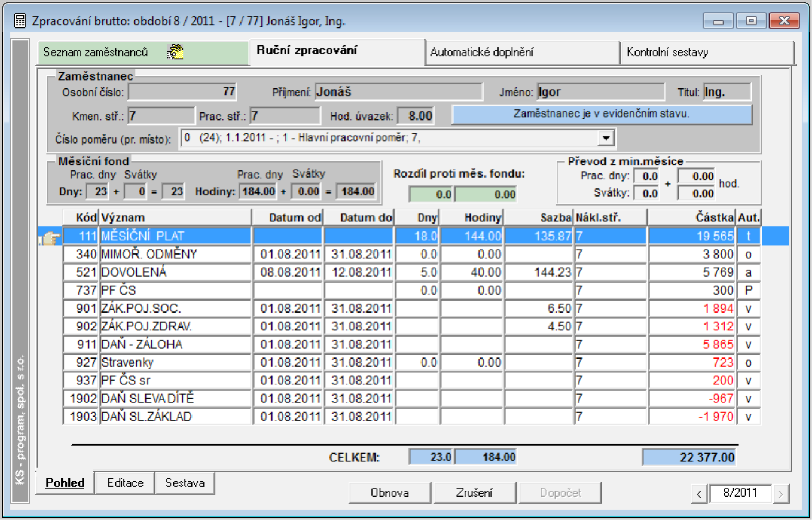Go to previous period with left arrow

tap(699, 493)
